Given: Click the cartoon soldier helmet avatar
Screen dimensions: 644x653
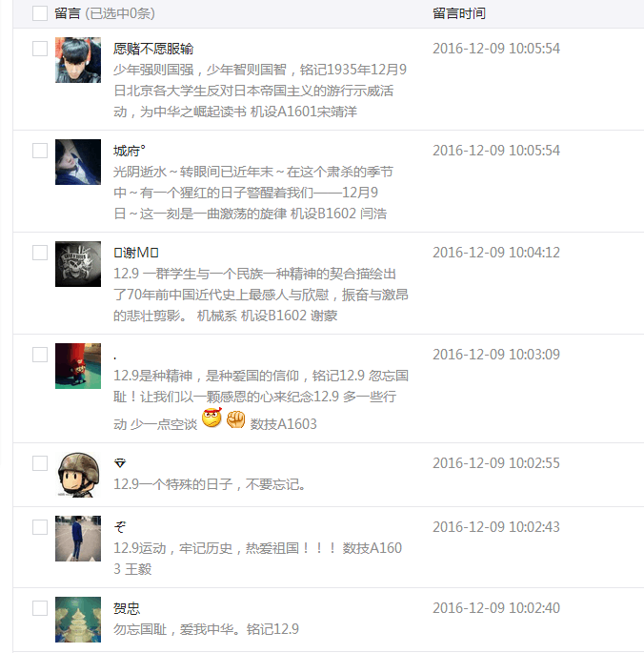Looking at the screenshot, I should (78, 475).
